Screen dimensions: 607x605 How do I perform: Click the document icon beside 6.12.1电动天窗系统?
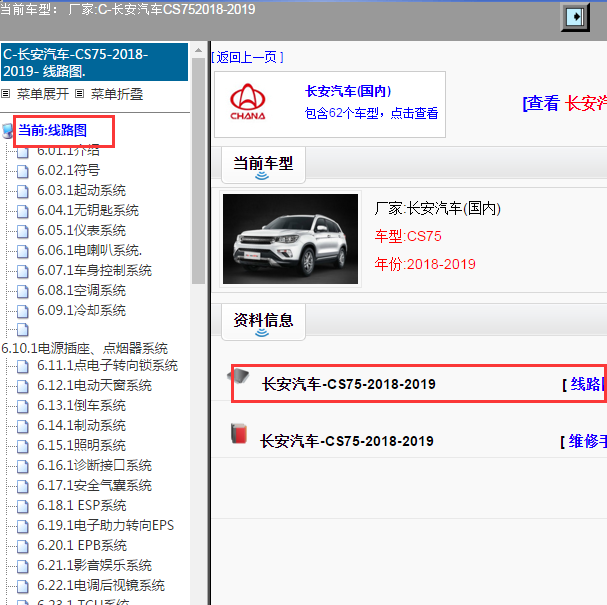pyautogui.click(x=22, y=386)
